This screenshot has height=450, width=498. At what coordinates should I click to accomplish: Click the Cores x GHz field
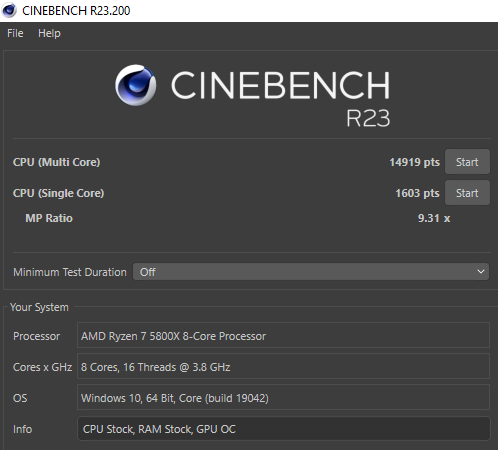click(283, 366)
